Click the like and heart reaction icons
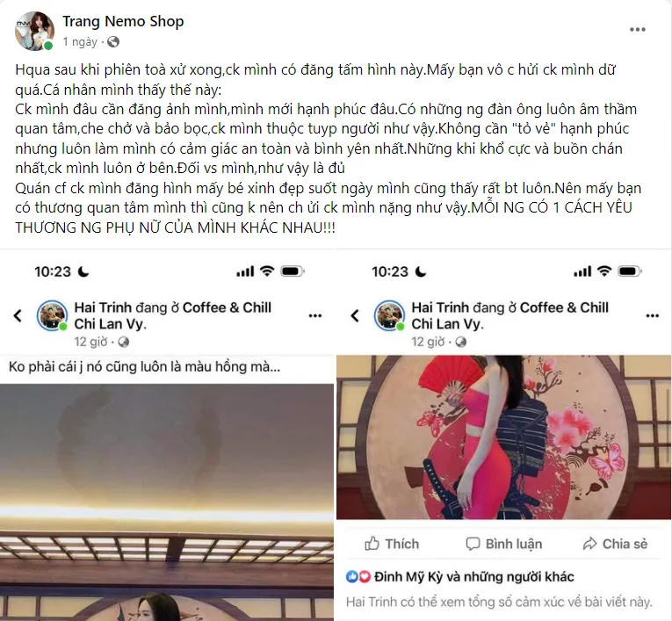Screen dimensions: 672x621 (x=358, y=577)
